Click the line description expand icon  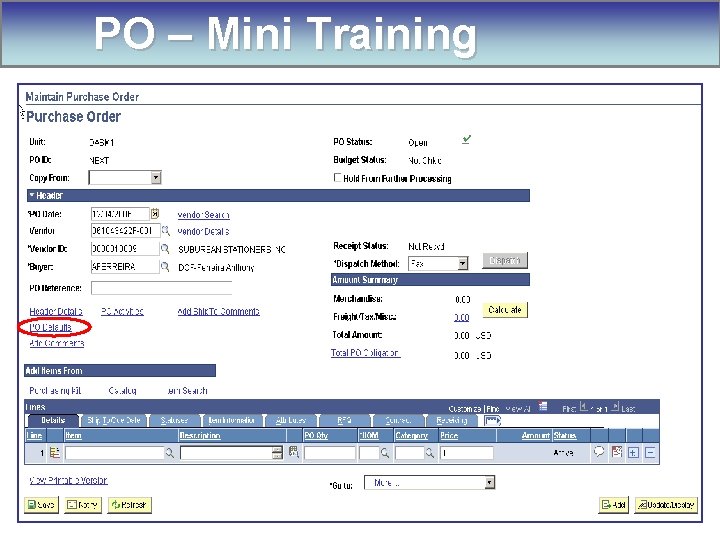tap(277, 453)
